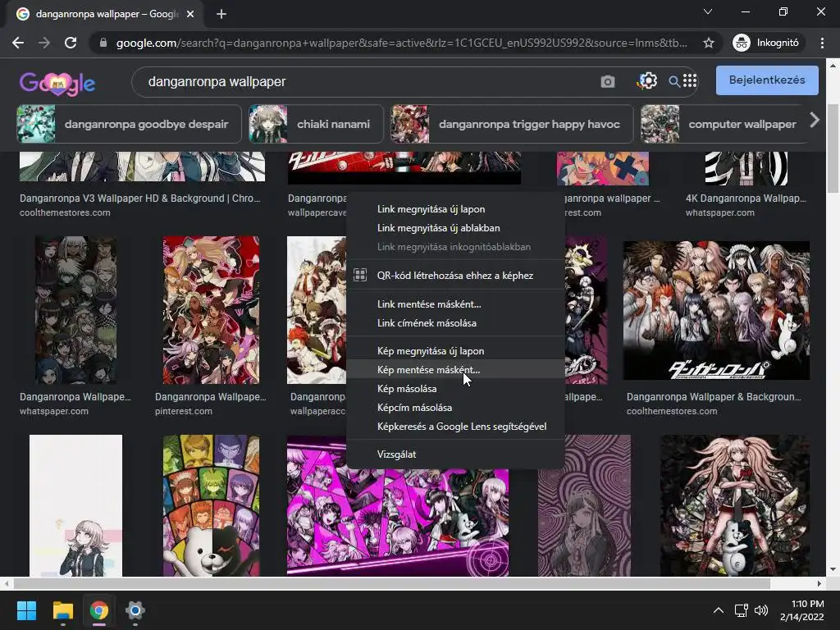
Task: Open the quick settings gear icon
Action: (x=647, y=81)
